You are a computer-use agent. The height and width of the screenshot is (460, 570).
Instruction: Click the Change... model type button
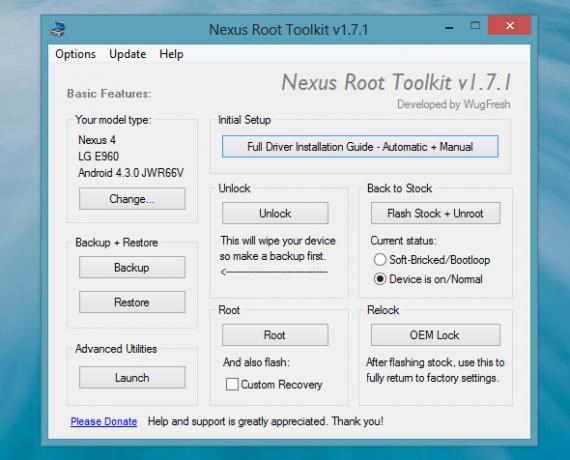point(132,199)
